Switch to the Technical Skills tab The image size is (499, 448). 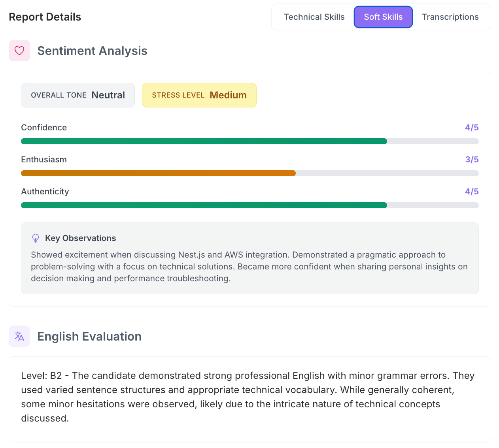pos(314,17)
